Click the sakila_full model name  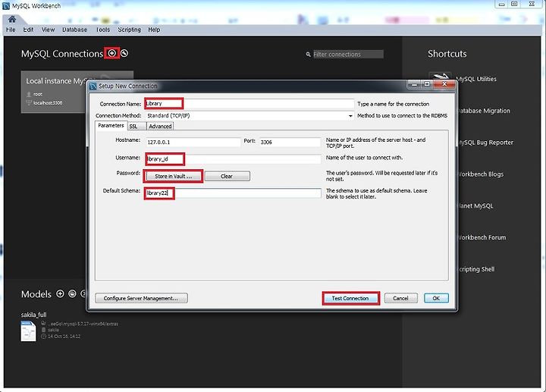tap(34, 315)
